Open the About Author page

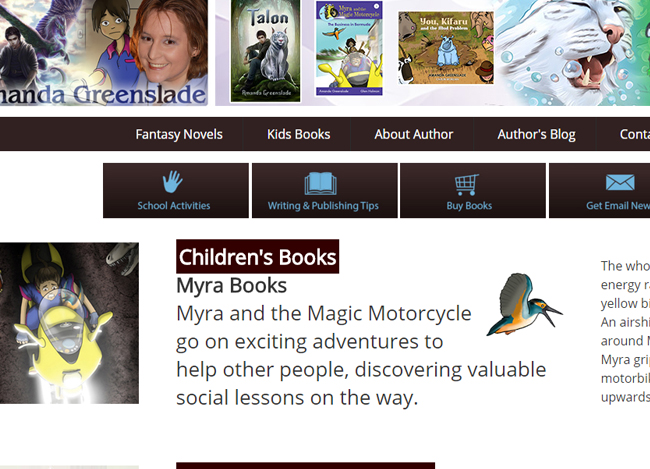pyautogui.click(x=413, y=134)
